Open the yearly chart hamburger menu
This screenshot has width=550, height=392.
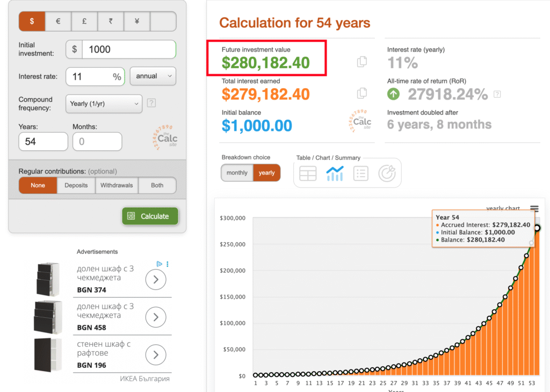(534, 209)
